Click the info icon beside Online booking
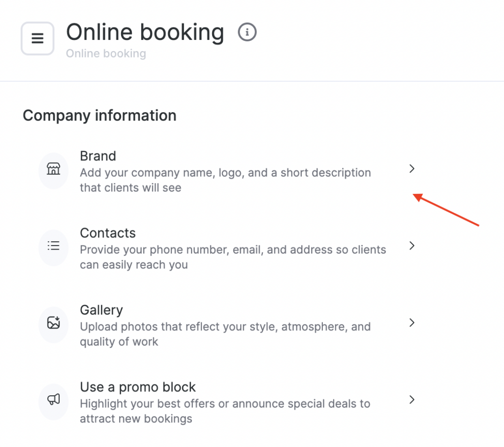 (x=247, y=32)
